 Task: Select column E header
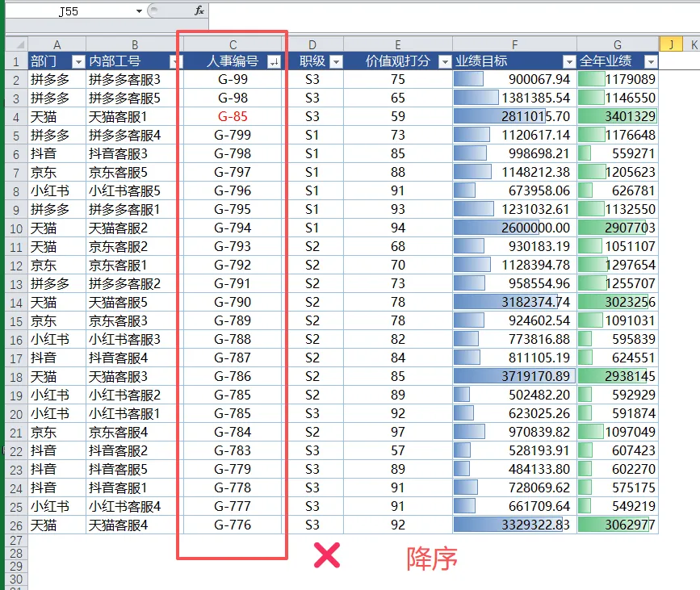[x=398, y=44]
